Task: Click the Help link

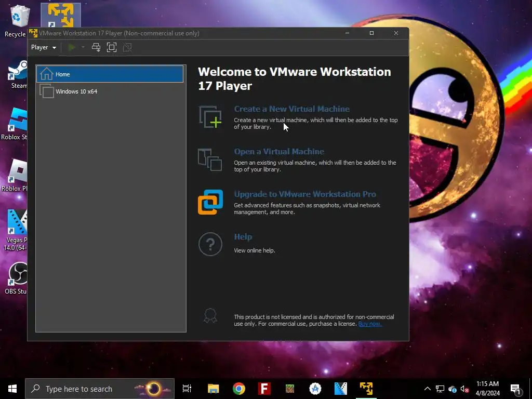Action: 243,237
